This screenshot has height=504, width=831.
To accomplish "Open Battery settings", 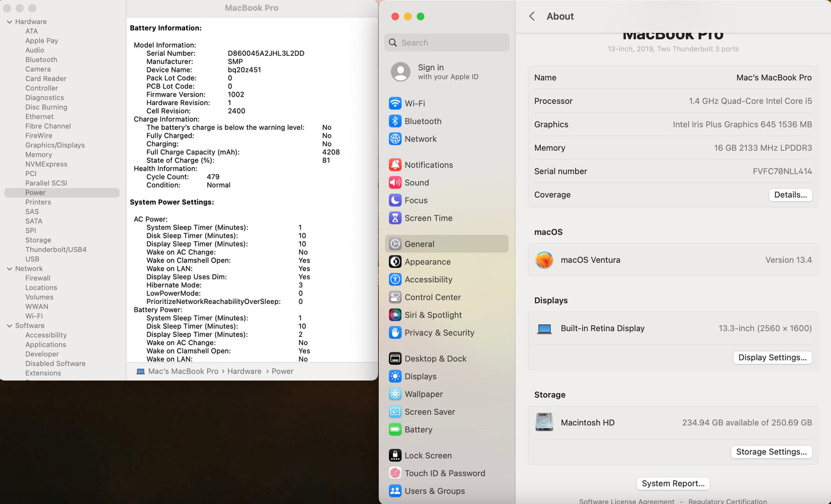I will (x=418, y=429).
